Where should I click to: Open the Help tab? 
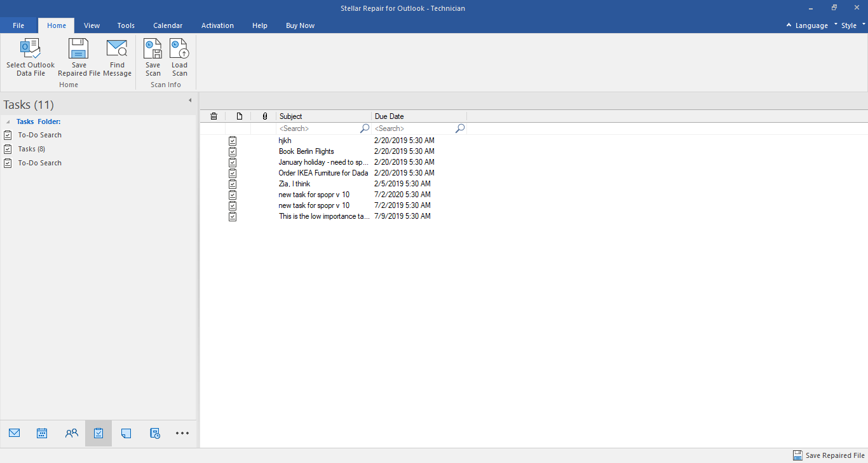pyautogui.click(x=260, y=25)
